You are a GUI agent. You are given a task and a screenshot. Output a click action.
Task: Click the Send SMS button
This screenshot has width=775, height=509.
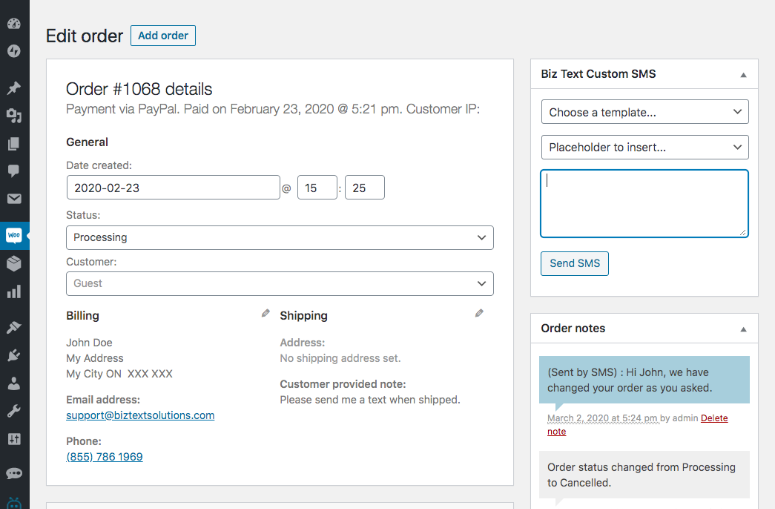click(x=574, y=263)
